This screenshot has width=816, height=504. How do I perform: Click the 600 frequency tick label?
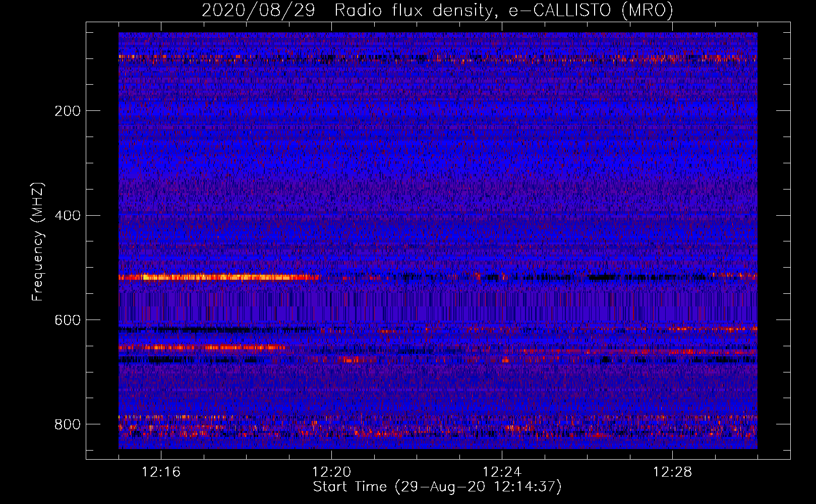pos(68,321)
